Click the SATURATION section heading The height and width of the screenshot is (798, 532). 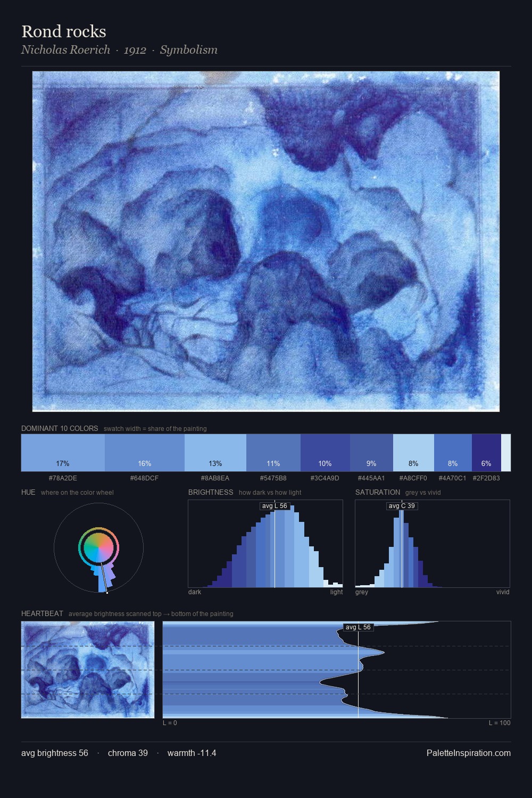coord(378,492)
